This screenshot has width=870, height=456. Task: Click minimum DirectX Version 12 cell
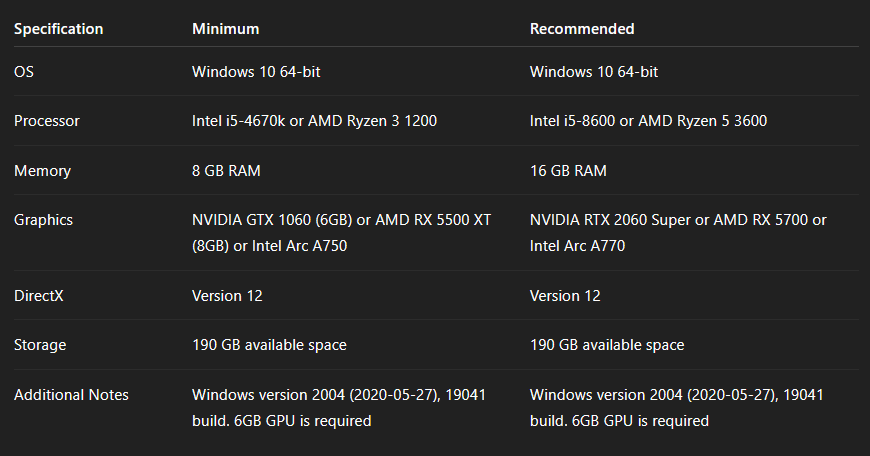click(227, 296)
